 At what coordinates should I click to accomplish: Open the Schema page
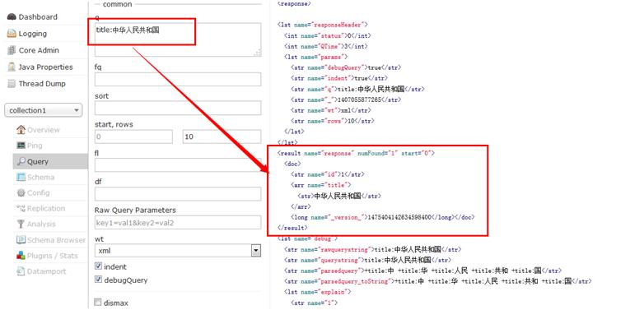(40, 177)
